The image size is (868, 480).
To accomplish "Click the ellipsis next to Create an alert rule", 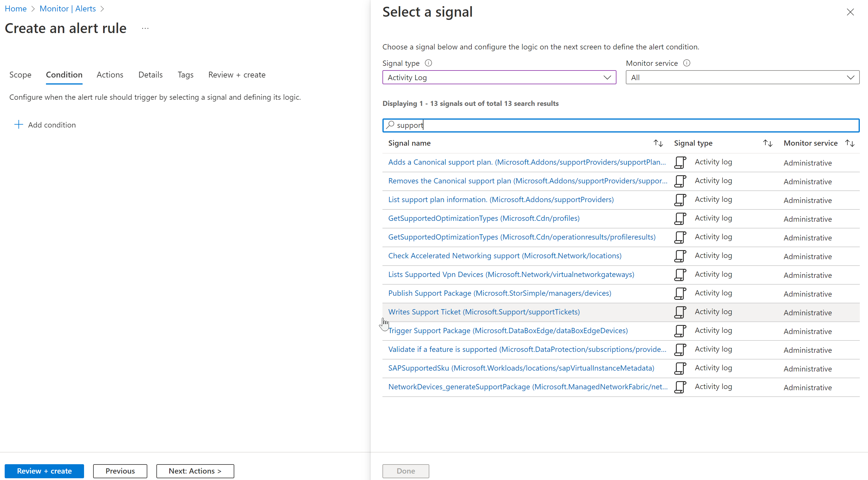I will tap(146, 28).
